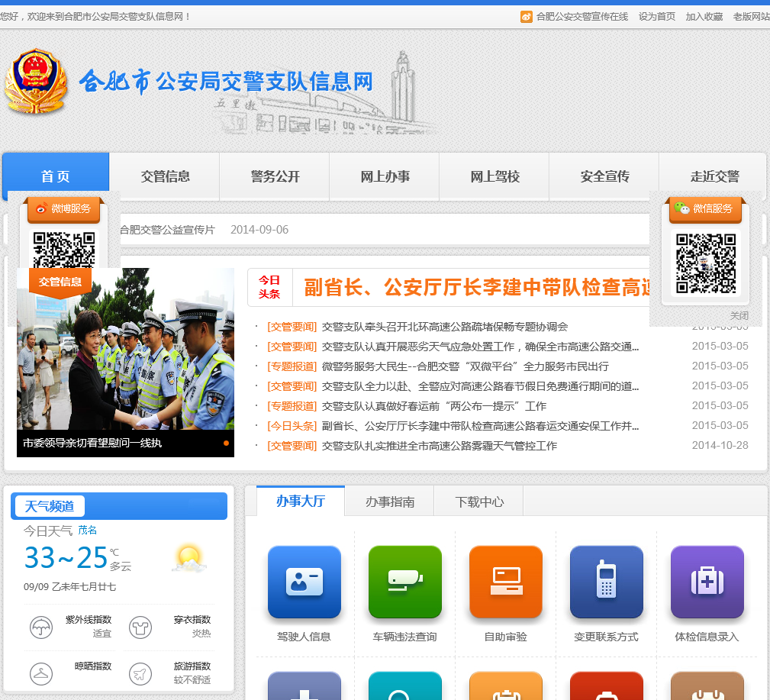Go to the 首页 navigation tab
770x700 pixels.
(56, 176)
